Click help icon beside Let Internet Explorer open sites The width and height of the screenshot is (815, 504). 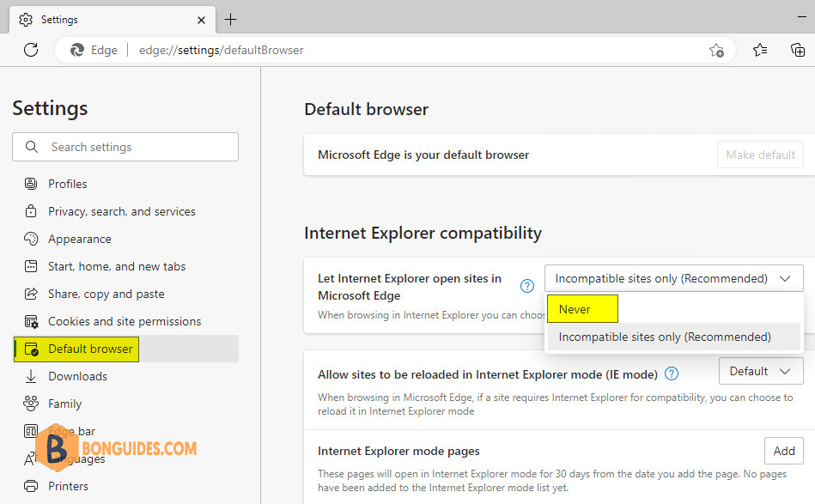527,286
